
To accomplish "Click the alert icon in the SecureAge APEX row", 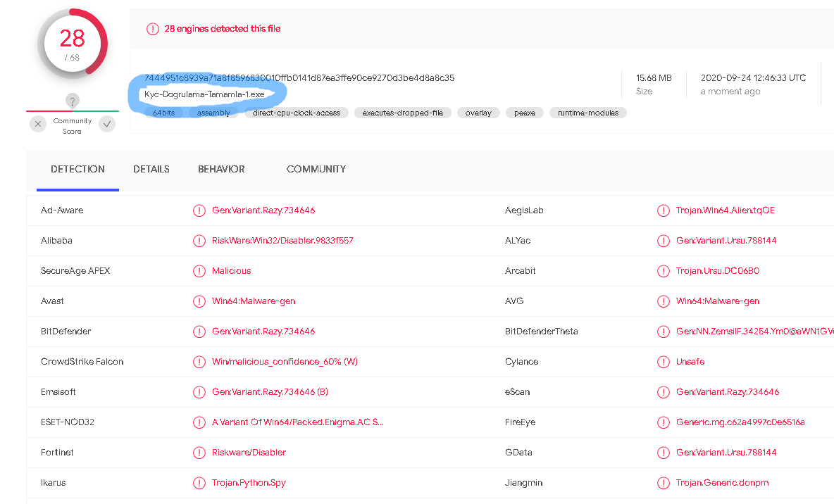I will pyautogui.click(x=199, y=271).
